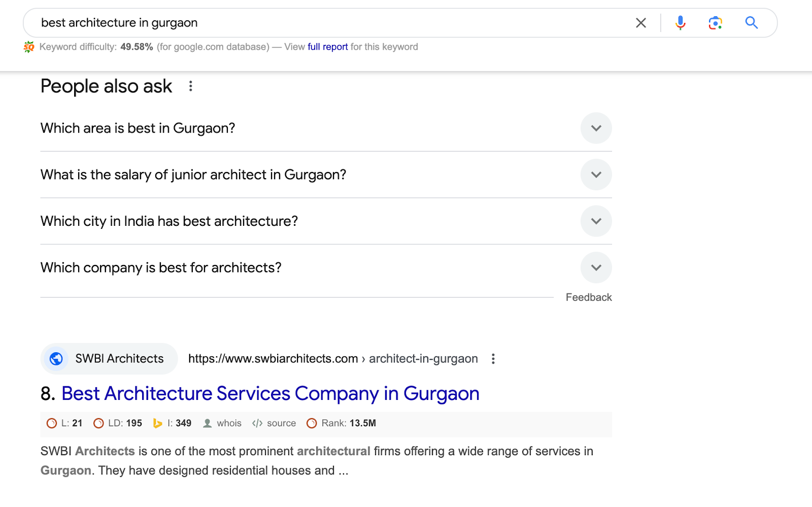Expand "Which area is best in Gurgaon?"
This screenshot has height=507, width=812.
(x=596, y=128)
